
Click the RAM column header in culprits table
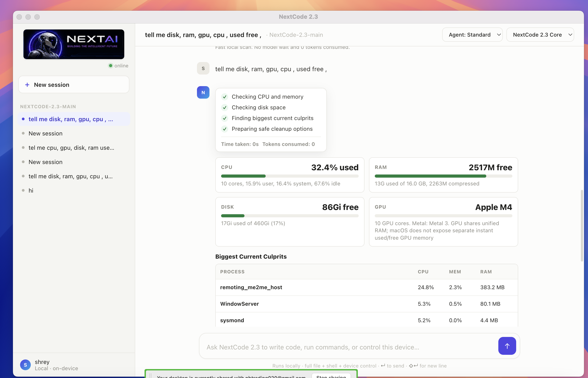point(486,272)
